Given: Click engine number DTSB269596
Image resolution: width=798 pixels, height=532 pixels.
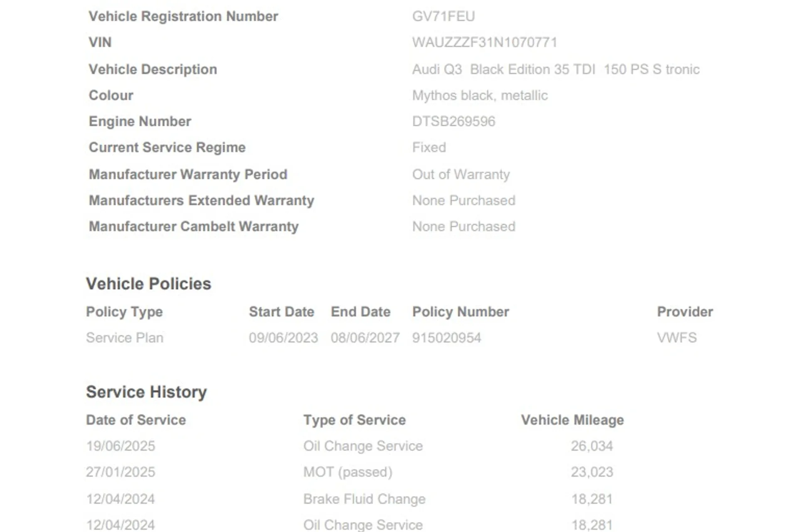Looking at the screenshot, I should (x=453, y=121).
